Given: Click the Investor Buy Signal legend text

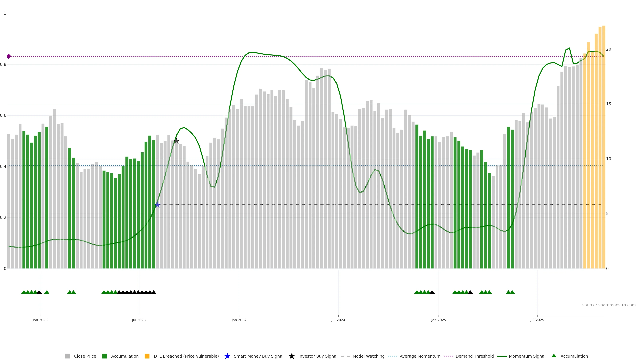Looking at the screenshot, I should point(318,356).
